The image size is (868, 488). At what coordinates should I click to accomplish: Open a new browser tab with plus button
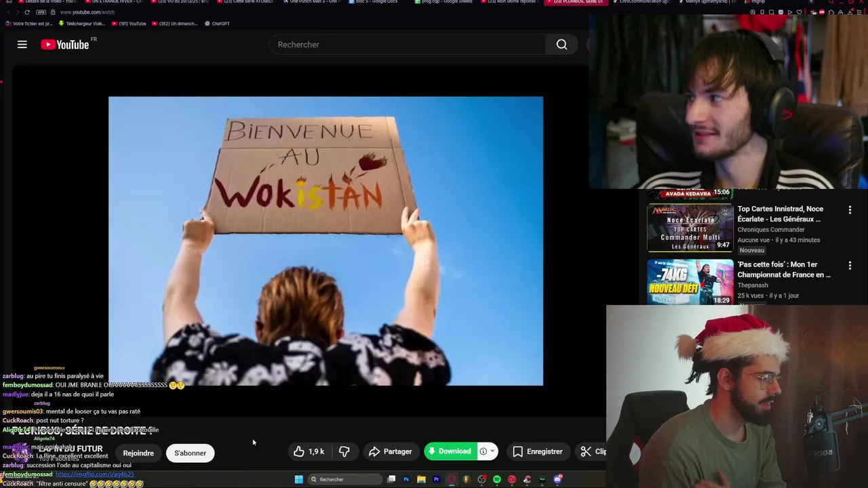coord(811,2)
